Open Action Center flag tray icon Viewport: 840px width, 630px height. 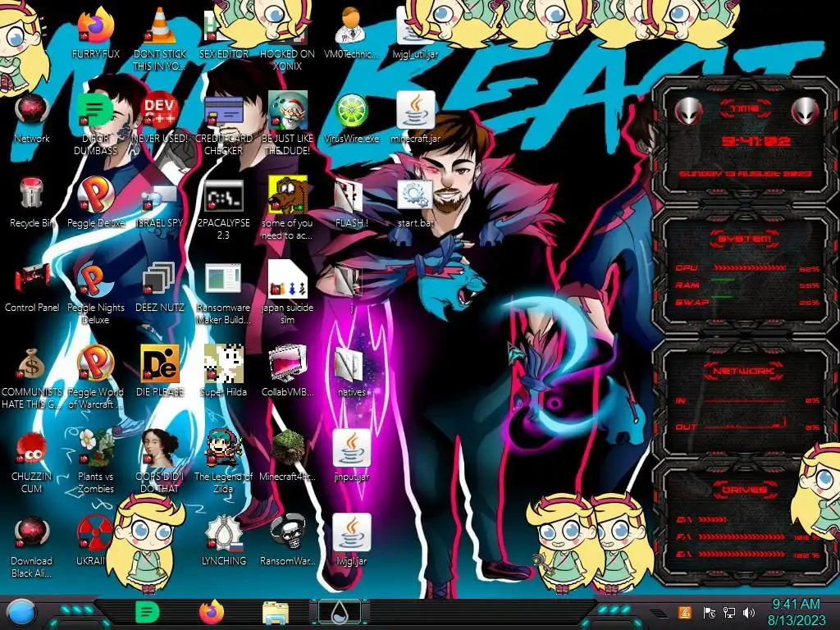[709, 612]
